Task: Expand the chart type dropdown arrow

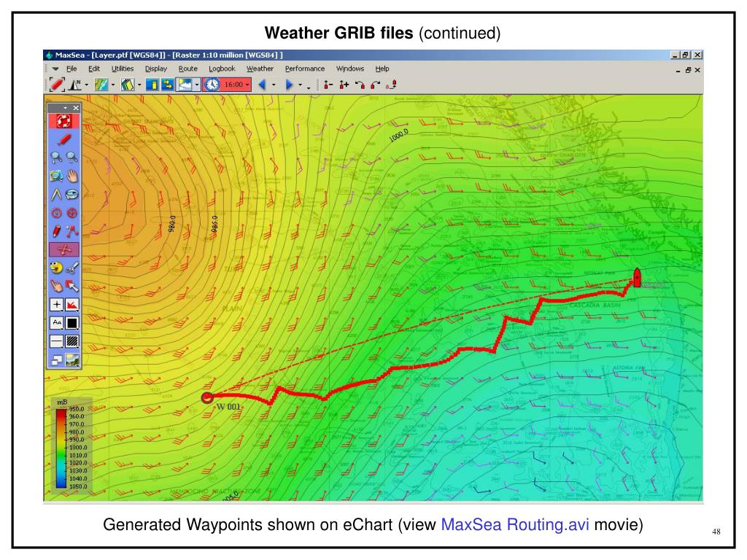Action: [x=113, y=85]
